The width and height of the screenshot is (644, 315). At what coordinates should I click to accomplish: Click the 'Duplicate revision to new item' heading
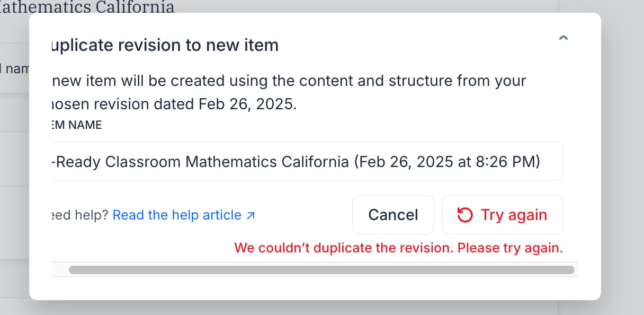pos(165,45)
